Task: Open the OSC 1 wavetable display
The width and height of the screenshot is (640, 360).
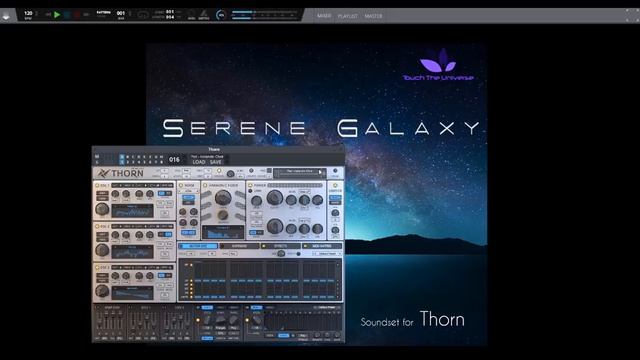Action: click(x=133, y=211)
